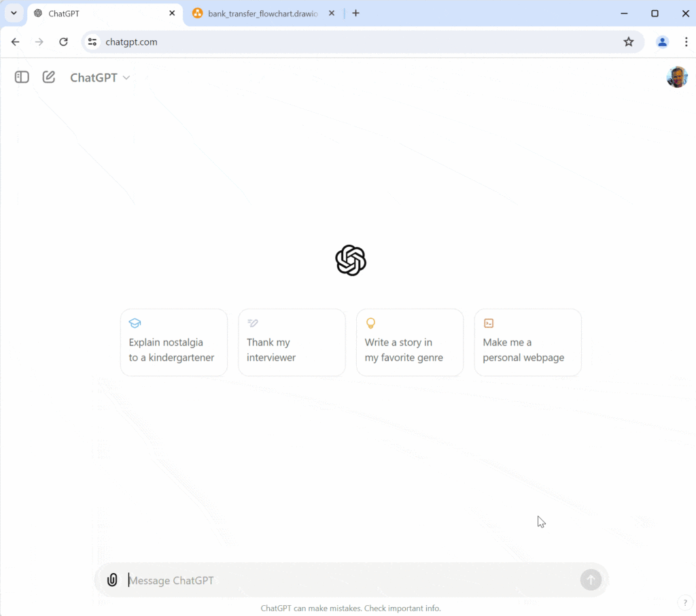Click the send message arrow button
This screenshot has height=616, width=696.
click(591, 579)
